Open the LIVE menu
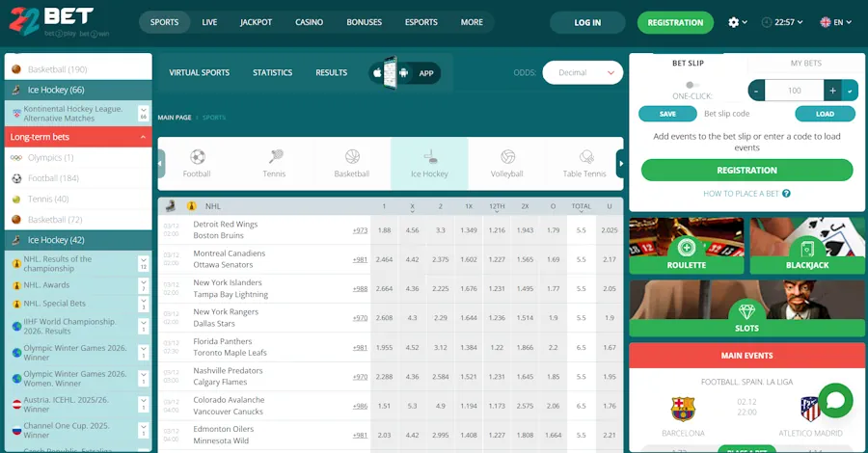The width and height of the screenshot is (868, 453). pos(210,23)
